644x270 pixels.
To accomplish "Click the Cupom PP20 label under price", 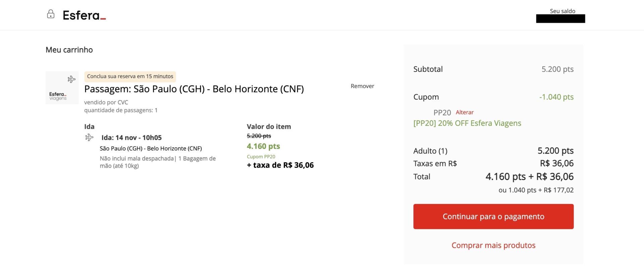I will click(x=261, y=157).
